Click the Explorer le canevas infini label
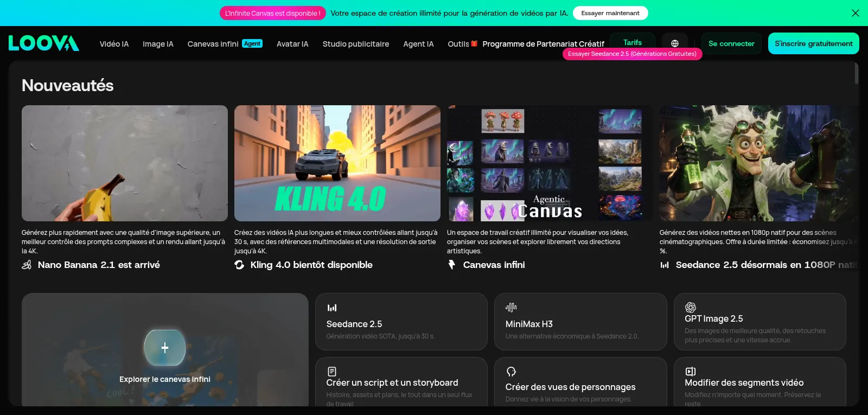Viewport: 868px width, 415px height. (x=165, y=379)
